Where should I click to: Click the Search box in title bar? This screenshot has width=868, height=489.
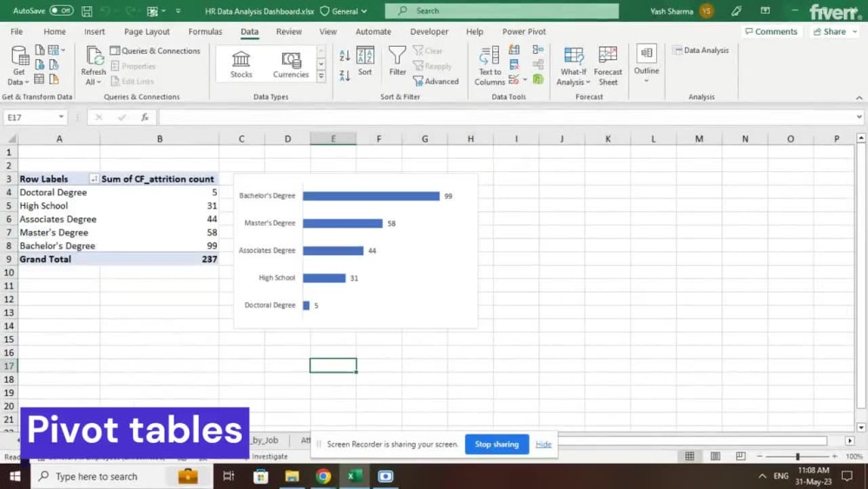pos(502,10)
